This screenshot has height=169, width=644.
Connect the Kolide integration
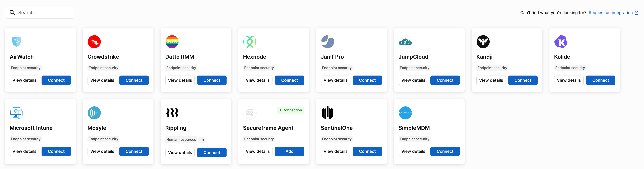pos(601,80)
